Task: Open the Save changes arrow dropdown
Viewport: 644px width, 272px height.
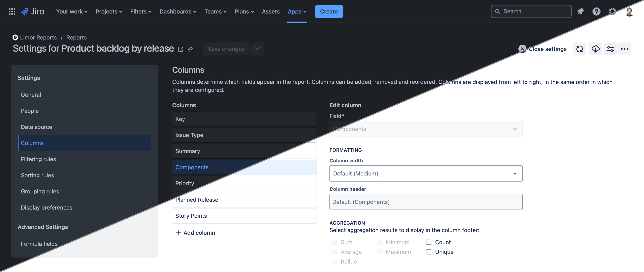Action: tap(258, 49)
